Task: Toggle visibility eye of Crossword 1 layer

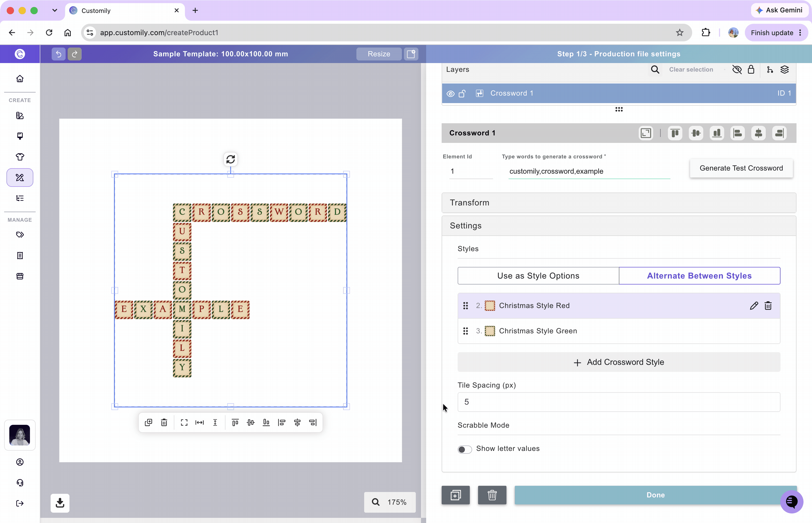Action: pos(450,94)
